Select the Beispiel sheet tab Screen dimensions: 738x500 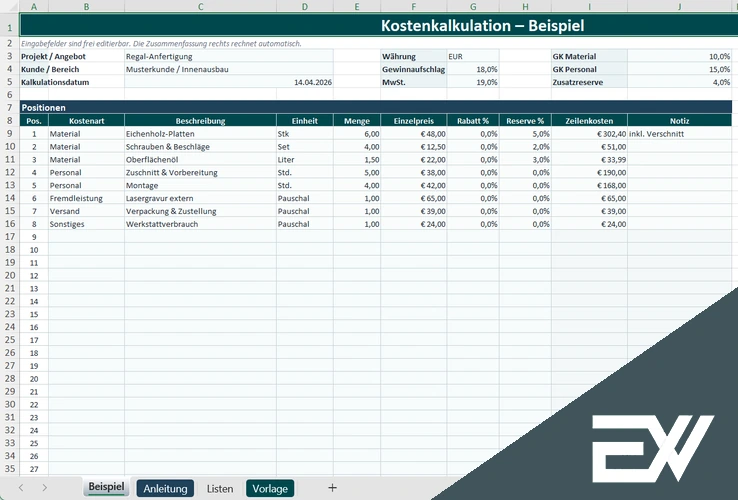click(x=106, y=487)
